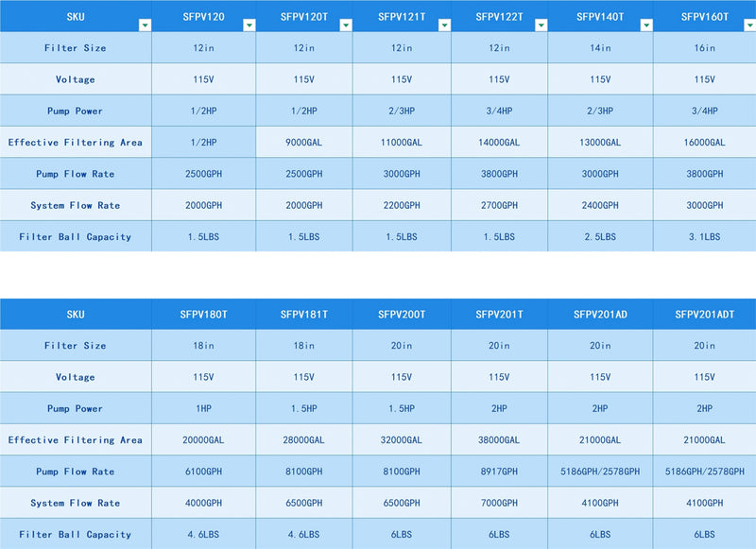Image resolution: width=756 pixels, height=549 pixels.
Task: Open the SFPV120 column filter dropdown
Action: pos(249,26)
